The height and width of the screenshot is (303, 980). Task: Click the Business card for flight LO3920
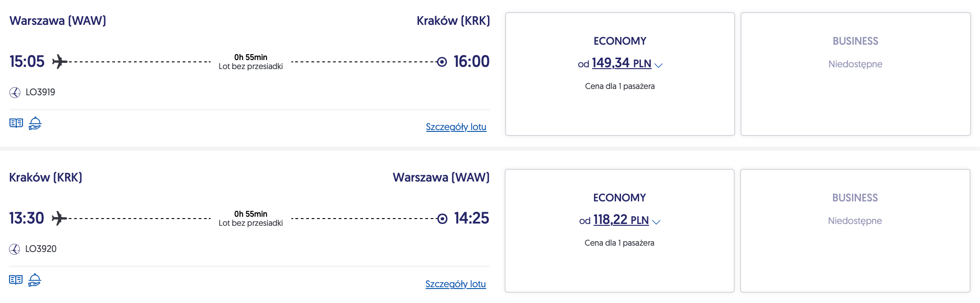click(855, 231)
